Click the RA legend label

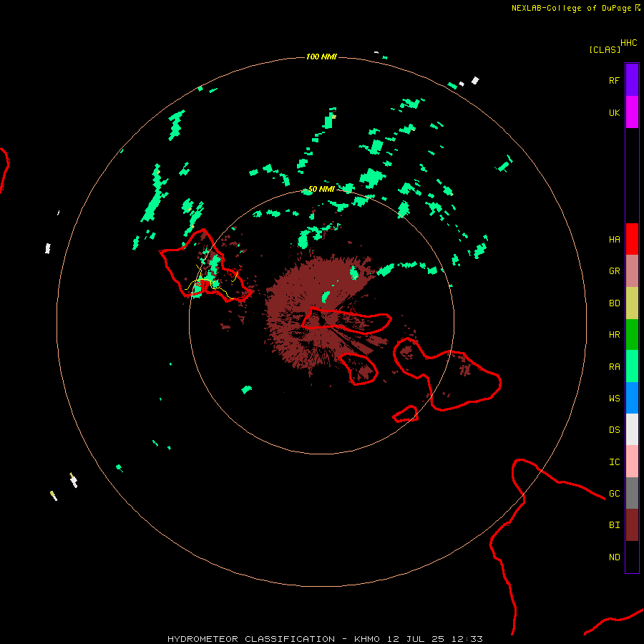click(x=614, y=366)
